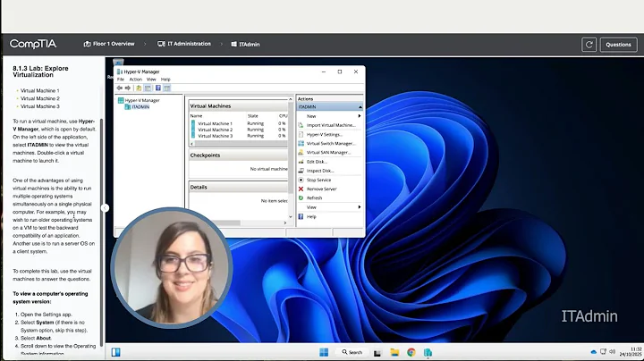Click the Details section header
This screenshot has width=644, height=361.
click(x=238, y=187)
